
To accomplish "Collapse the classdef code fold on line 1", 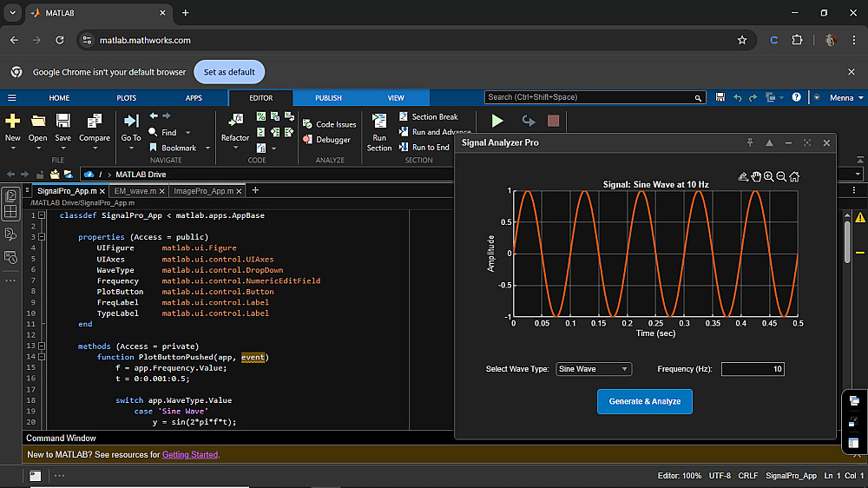I will (42, 215).
